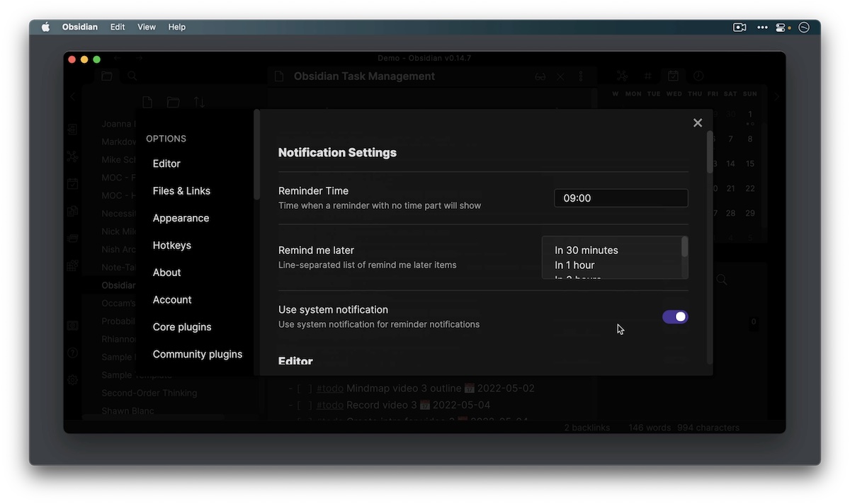Click the document icon beside the note title
Viewport: 850px width, 504px height.
point(279,76)
